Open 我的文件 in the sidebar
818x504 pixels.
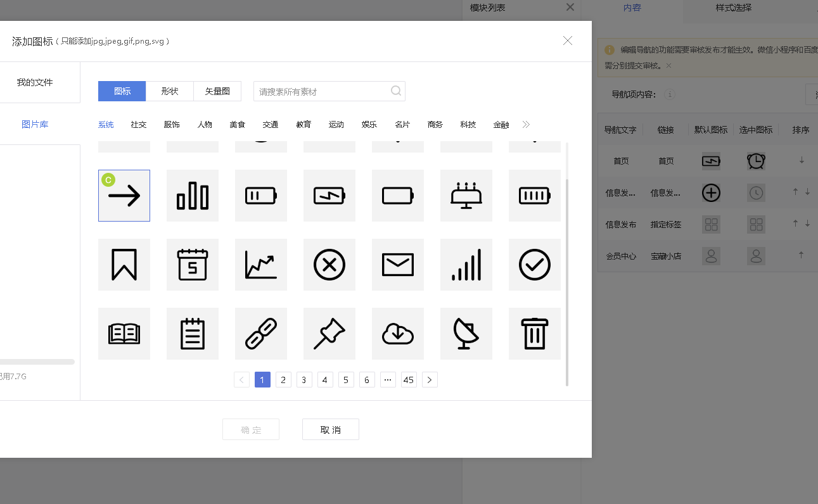click(35, 82)
